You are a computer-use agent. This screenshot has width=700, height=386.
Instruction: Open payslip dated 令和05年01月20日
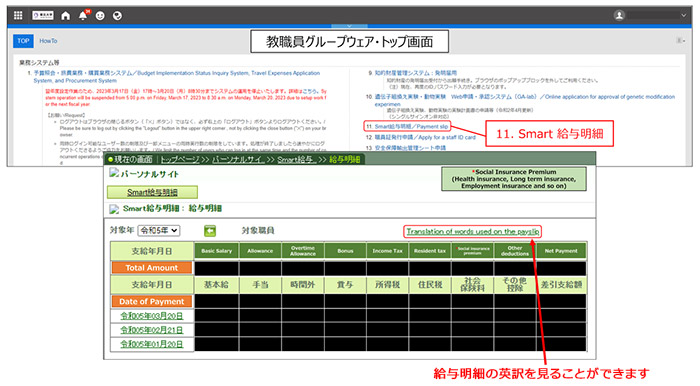tap(152, 344)
